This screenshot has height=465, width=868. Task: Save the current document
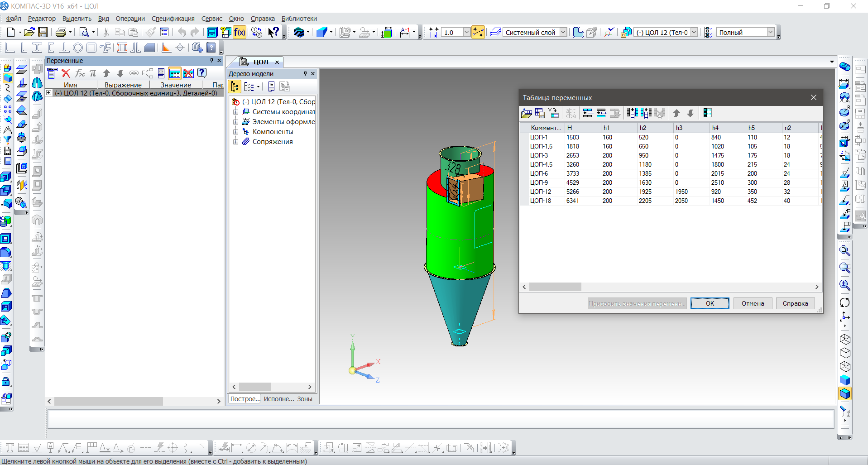pyautogui.click(x=43, y=32)
